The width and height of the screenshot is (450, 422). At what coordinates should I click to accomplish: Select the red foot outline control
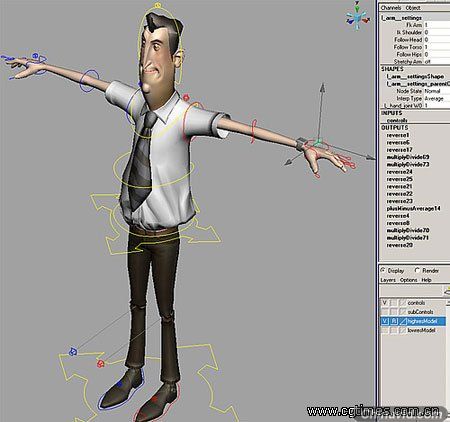click(x=157, y=404)
